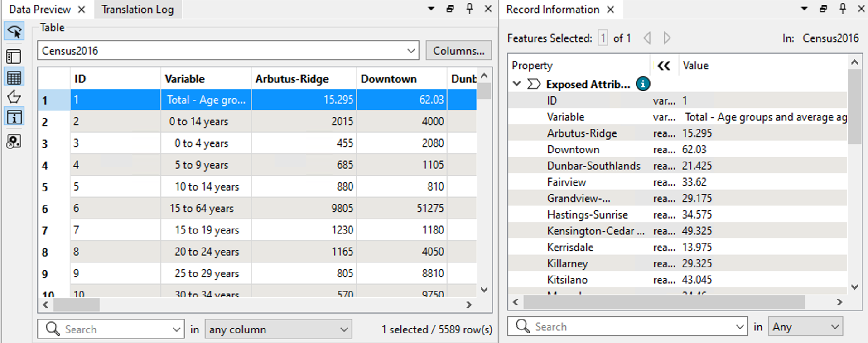The image size is (868, 343).
Task: Open the Census2016 table dropdown
Action: point(228,51)
